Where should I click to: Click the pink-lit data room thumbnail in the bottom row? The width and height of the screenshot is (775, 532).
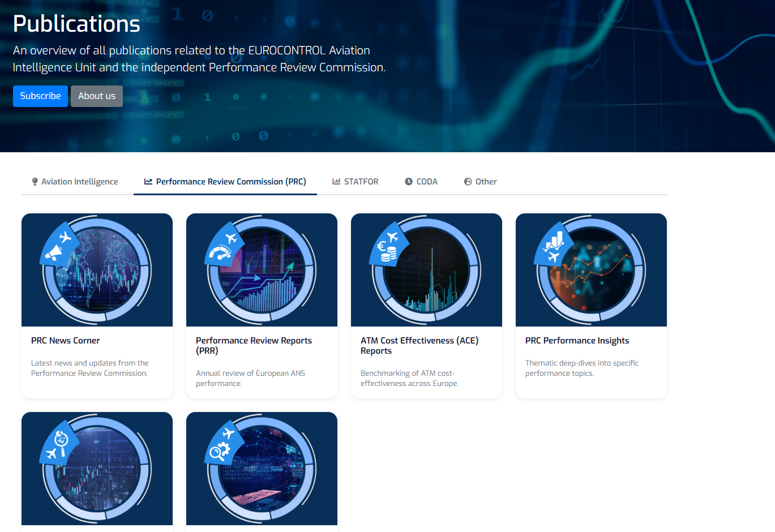pos(262,469)
